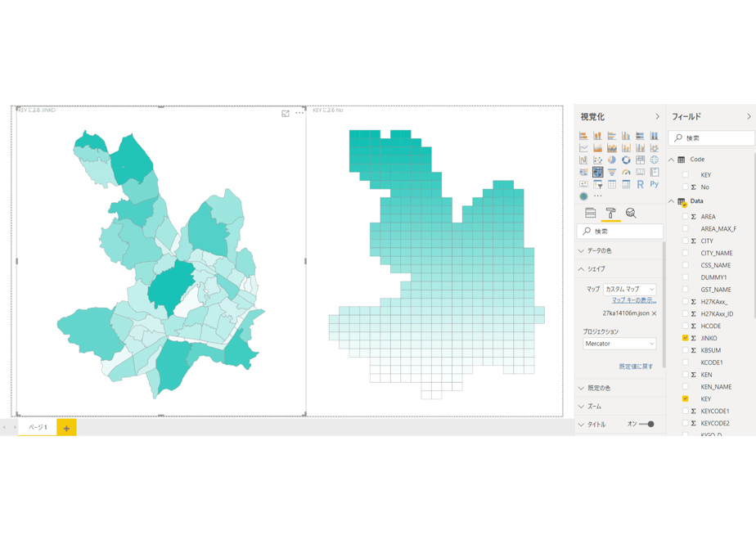The width and height of the screenshot is (756, 540).
Task: Select the gauge visual
Action: click(626, 172)
